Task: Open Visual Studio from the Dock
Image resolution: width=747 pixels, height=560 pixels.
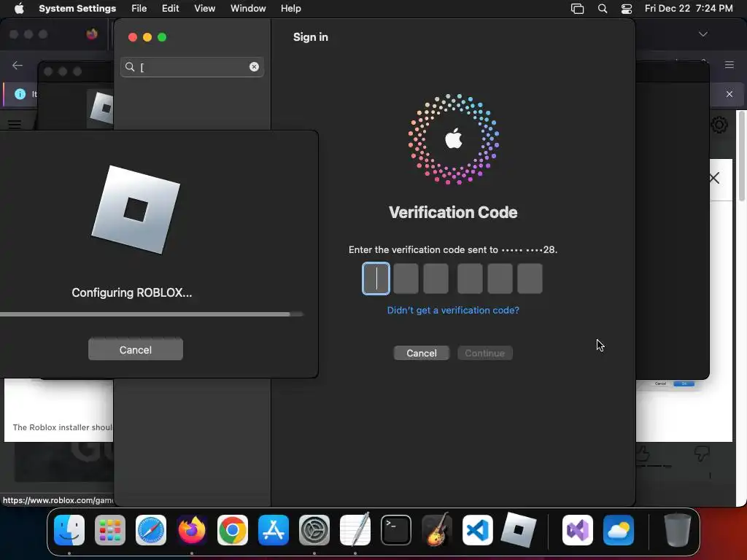Action: click(578, 530)
